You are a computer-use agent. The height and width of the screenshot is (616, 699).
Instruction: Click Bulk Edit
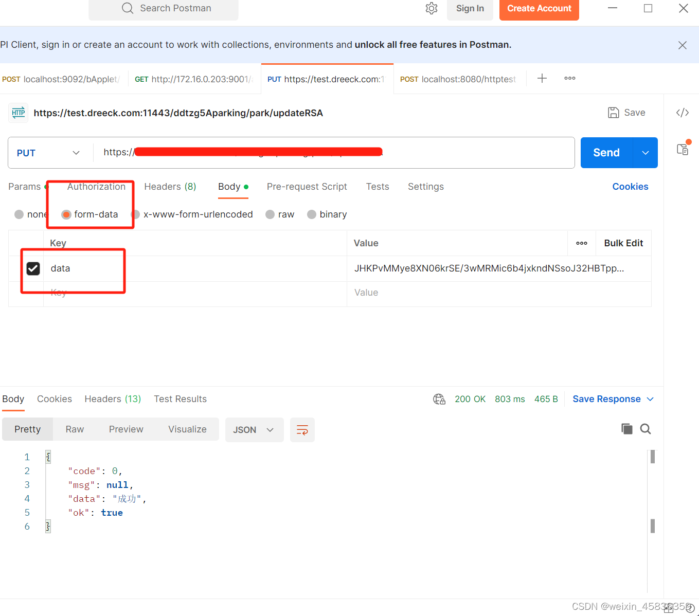coord(623,243)
